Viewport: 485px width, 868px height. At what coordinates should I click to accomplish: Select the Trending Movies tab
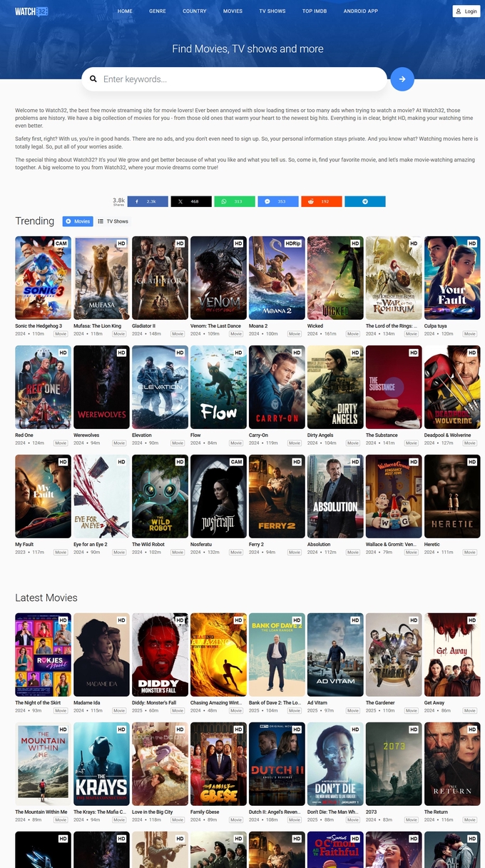coord(78,221)
